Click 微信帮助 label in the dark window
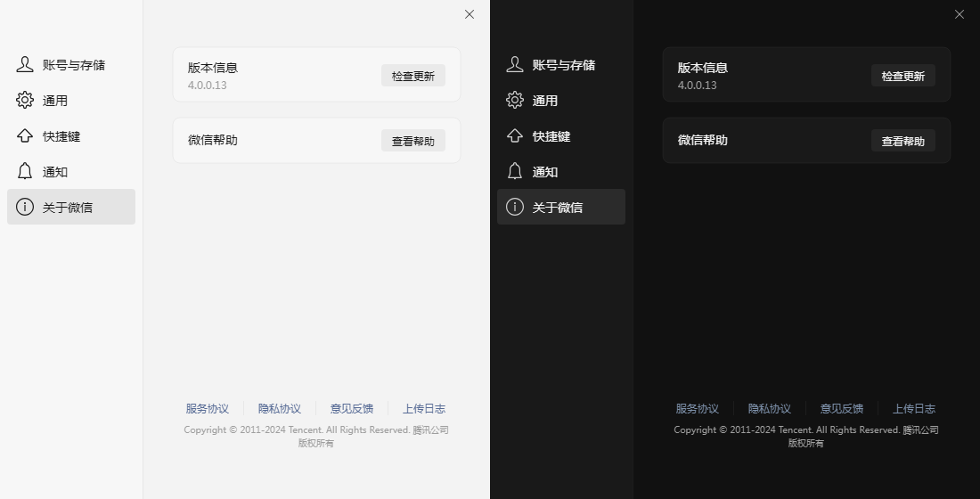This screenshot has height=499, width=980. (x=703, y=140)
